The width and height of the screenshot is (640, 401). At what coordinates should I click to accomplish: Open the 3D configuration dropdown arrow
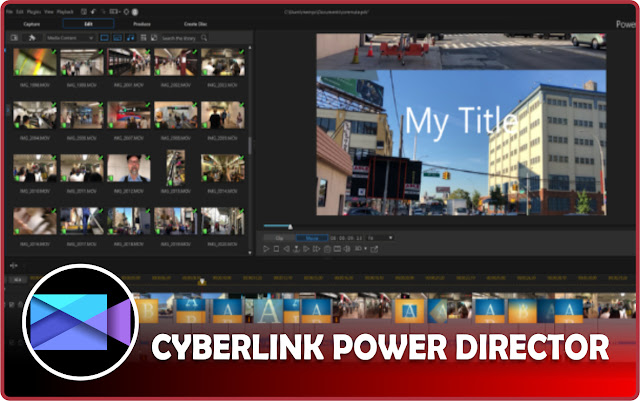(x=365, y=249)
